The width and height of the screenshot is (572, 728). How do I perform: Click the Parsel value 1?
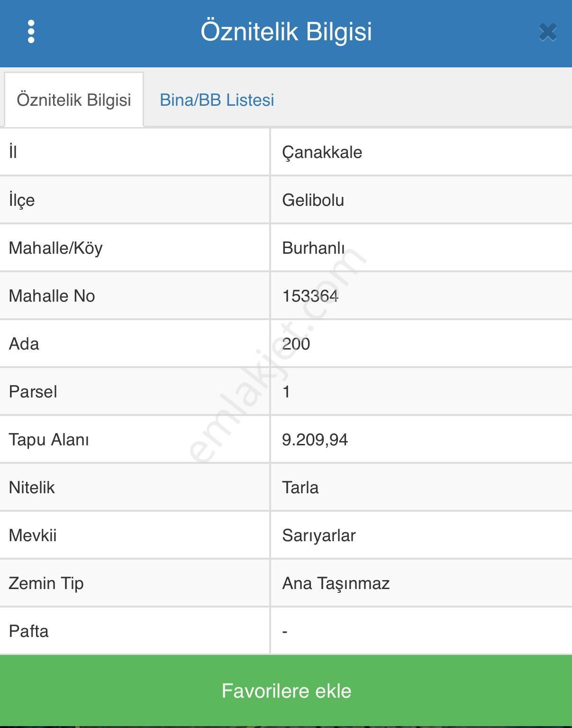(286, 392)
